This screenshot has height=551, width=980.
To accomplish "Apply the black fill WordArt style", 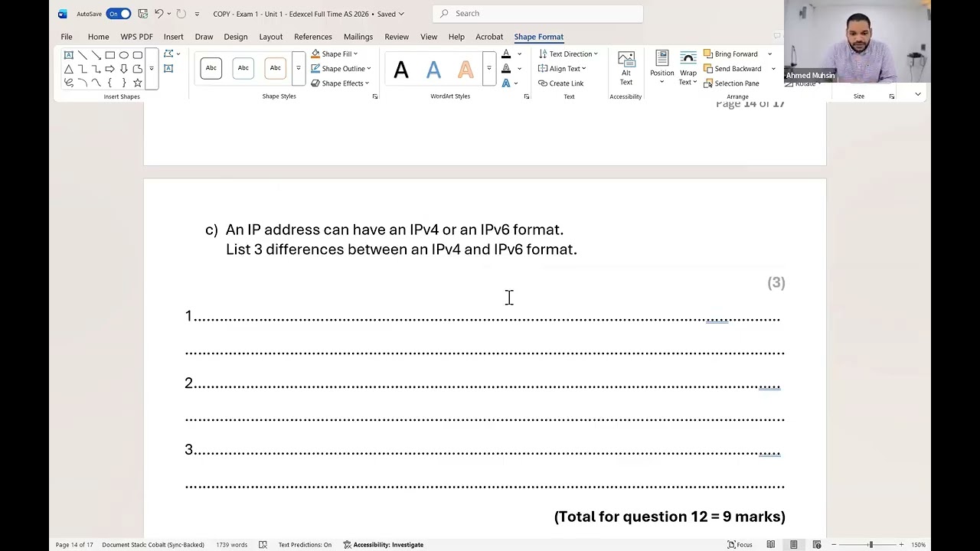I will coord(401,70).
